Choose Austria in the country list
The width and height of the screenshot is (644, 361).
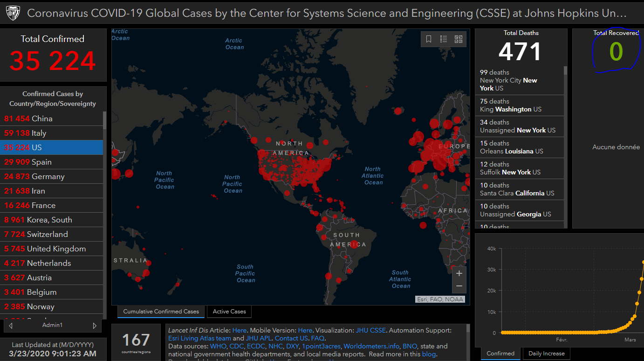click(x=51, y=278)
